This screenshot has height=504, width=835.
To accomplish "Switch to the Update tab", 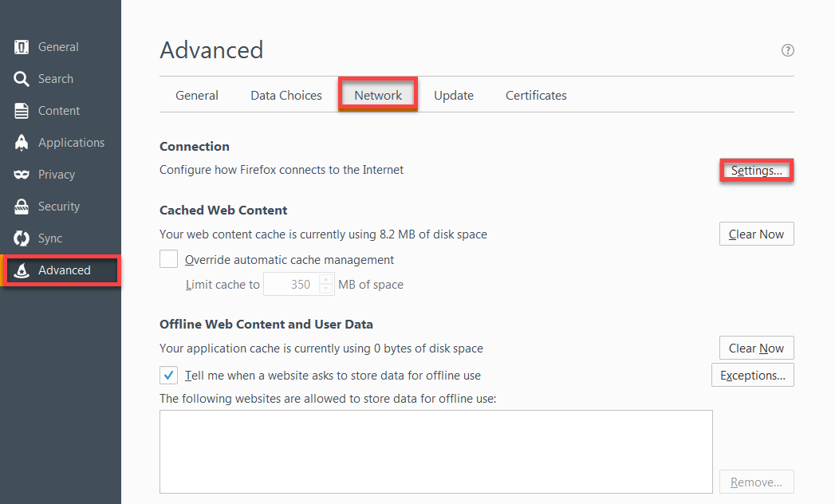I will click(453, 94).
